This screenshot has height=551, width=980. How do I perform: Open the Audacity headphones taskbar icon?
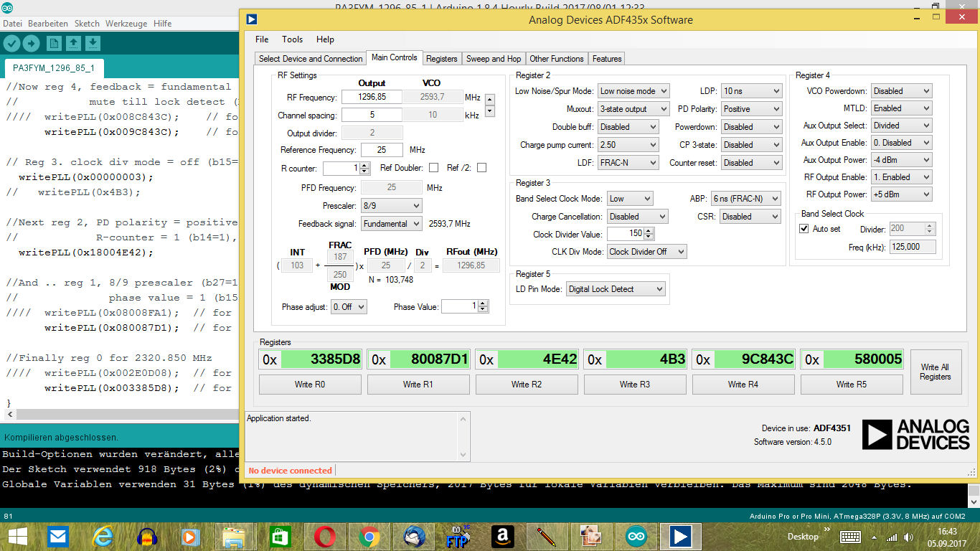tap(147, 536)
